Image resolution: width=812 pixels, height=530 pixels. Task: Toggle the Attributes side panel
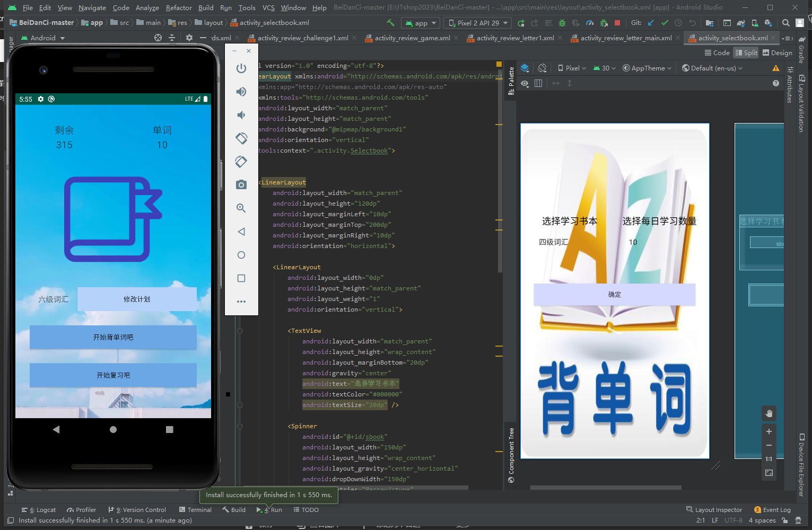tap(790, 85)
